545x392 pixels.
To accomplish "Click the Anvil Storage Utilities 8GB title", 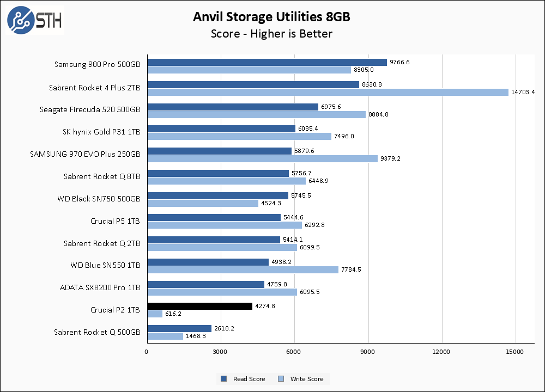I will (271, 17).
